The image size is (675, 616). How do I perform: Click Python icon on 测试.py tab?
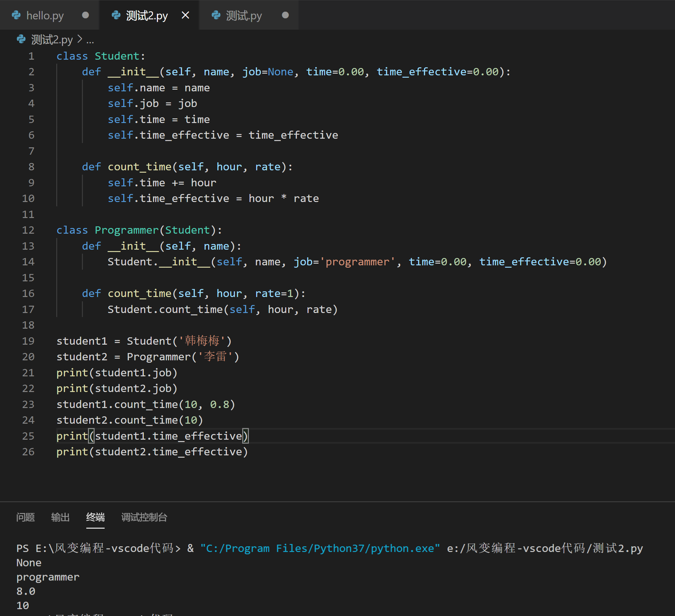216,15
